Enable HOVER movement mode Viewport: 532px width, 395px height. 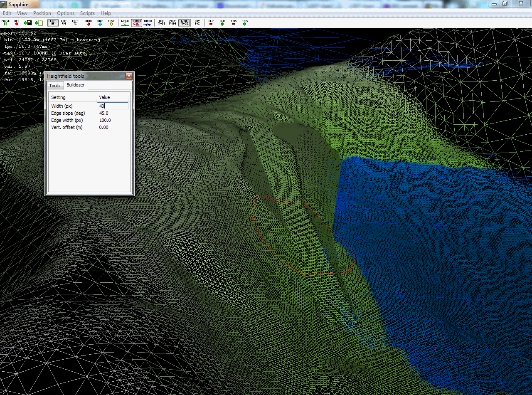[x=136, y=23]
